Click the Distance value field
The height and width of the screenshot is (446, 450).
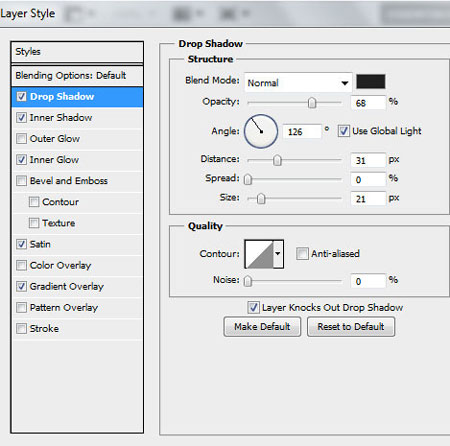click(368, 160)
